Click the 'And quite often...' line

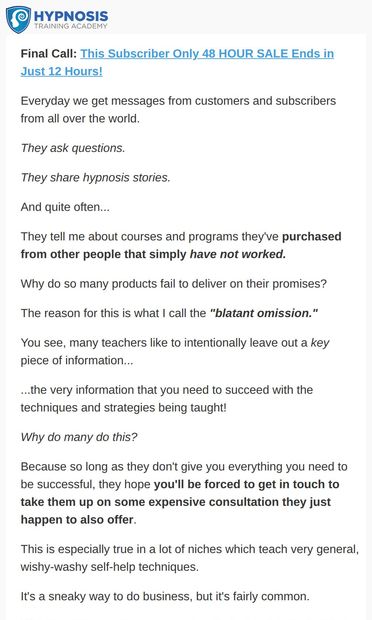pyautogui.click(x=65, y=207)
